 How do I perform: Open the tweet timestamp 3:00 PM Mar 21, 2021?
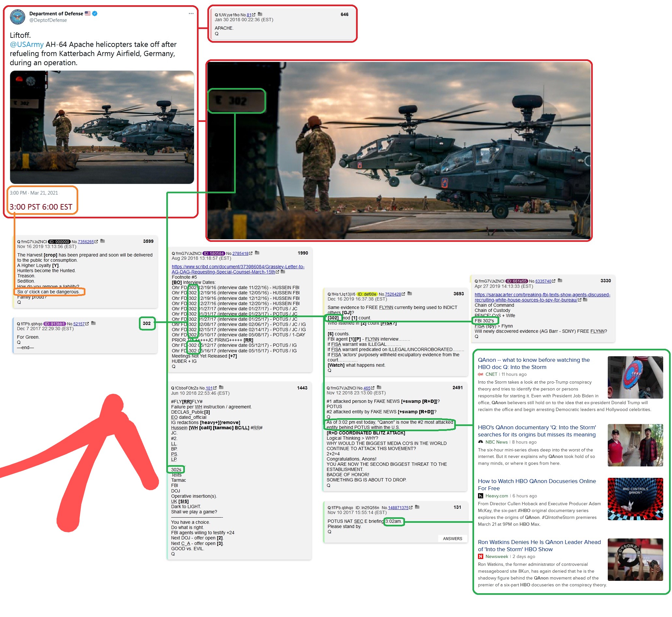[x=34, y=193]
